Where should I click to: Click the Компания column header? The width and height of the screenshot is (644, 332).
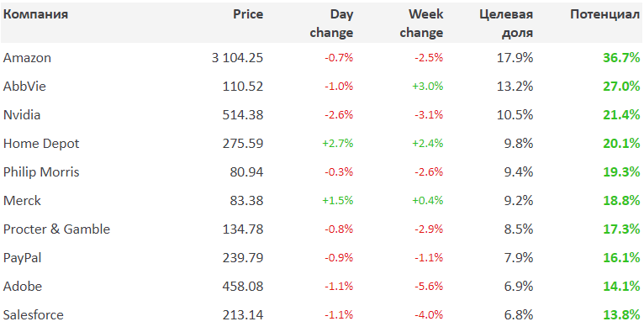click(36, 14)
